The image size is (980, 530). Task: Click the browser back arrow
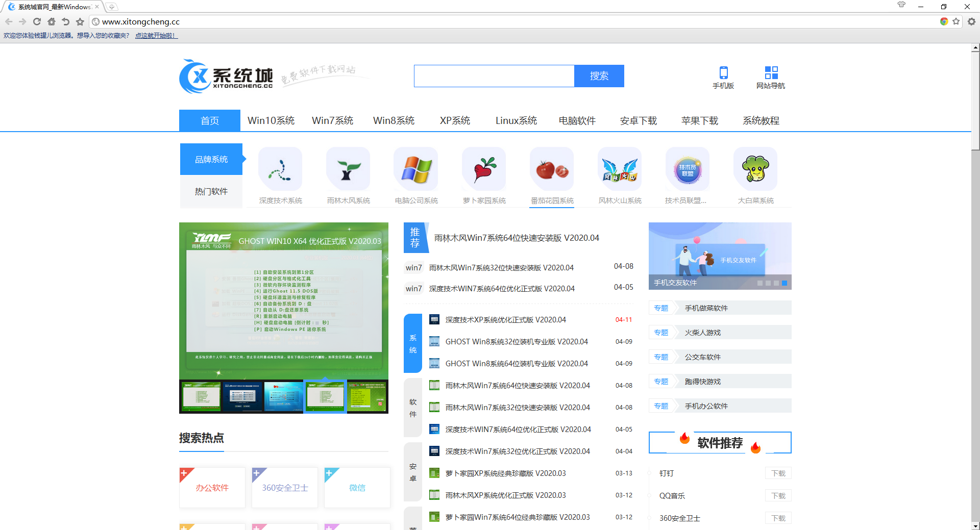tap(9, 21)
